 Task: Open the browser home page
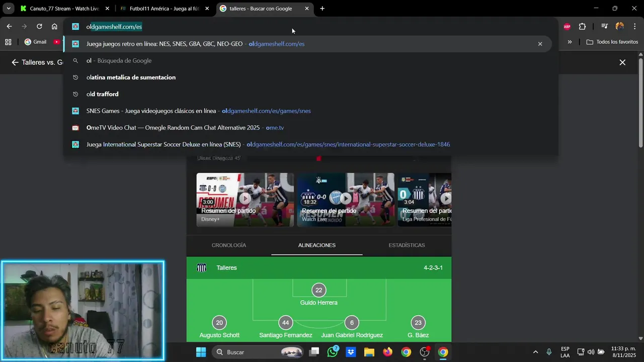coord(54,27)
